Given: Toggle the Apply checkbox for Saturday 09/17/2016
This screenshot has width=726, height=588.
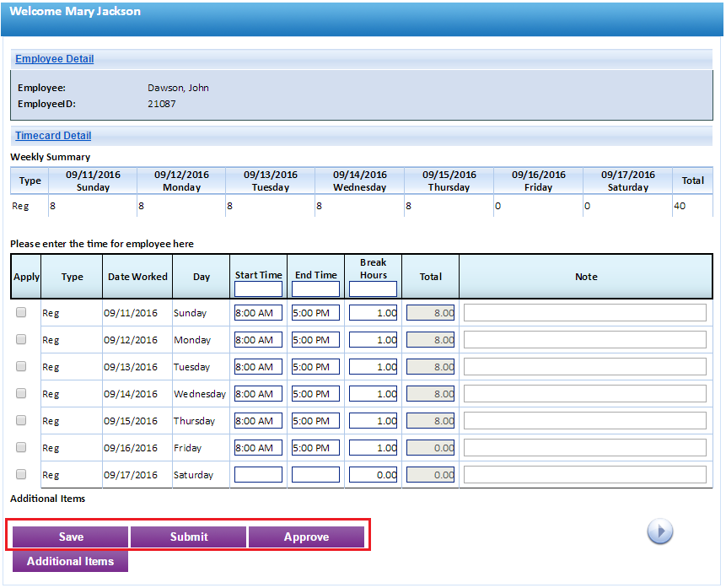Looking at the screenshot, I should tap(21, 474).
